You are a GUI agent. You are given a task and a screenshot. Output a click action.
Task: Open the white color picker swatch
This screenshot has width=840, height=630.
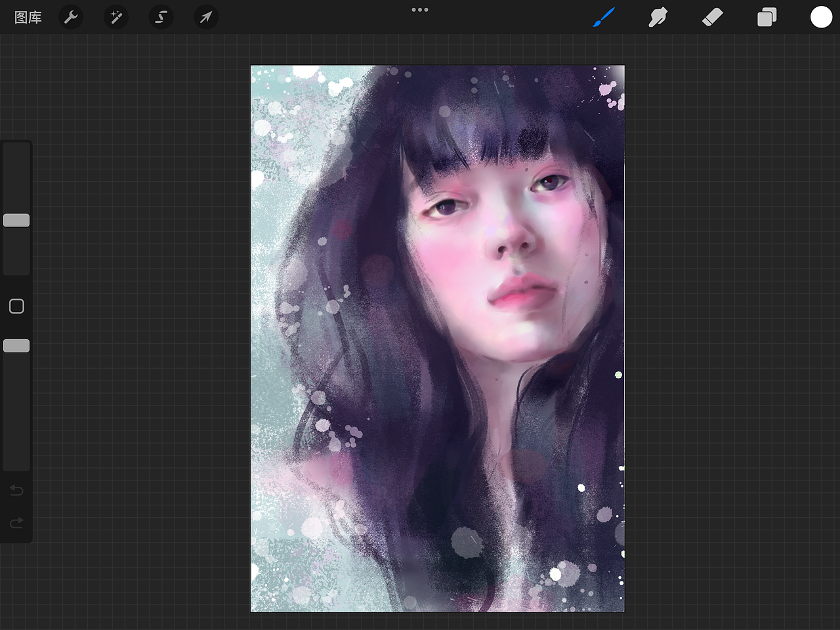tap(821, 17)
